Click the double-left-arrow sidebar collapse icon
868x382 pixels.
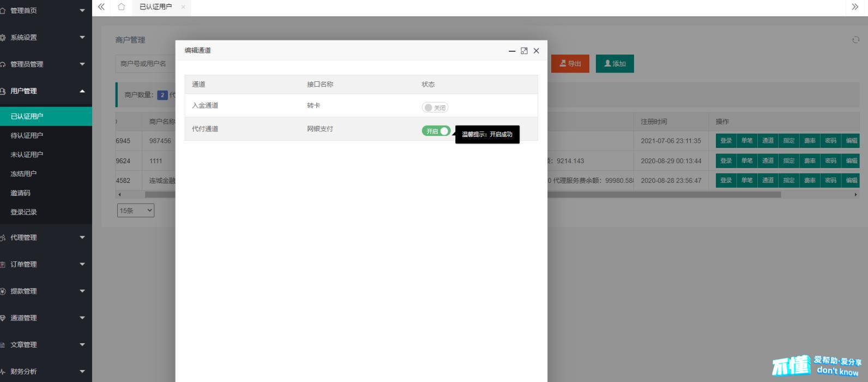point(101,7)
